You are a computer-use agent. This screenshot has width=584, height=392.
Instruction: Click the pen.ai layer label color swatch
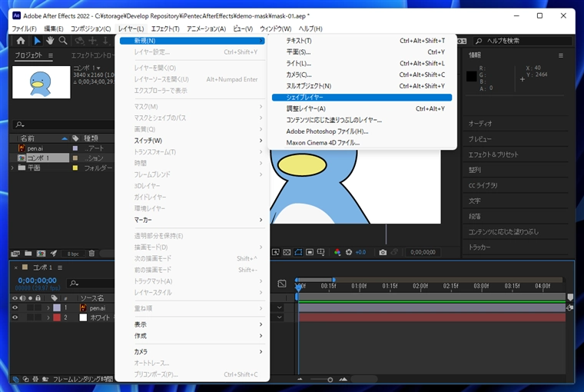[x=57, y=307]
